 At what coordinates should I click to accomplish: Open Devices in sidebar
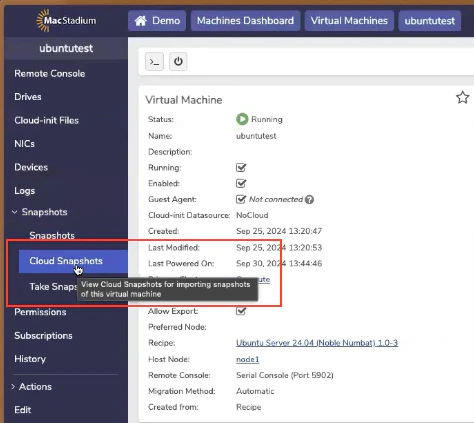31,167
